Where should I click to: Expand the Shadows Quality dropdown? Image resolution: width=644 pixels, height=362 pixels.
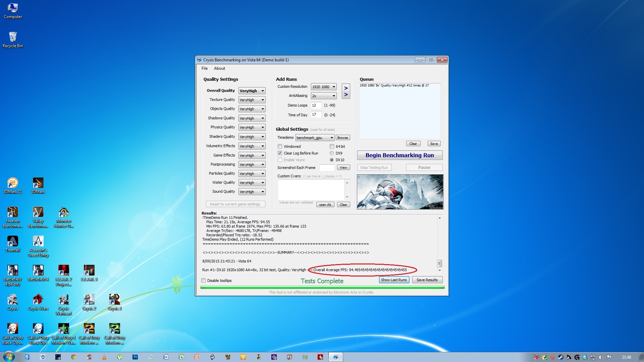252,118
